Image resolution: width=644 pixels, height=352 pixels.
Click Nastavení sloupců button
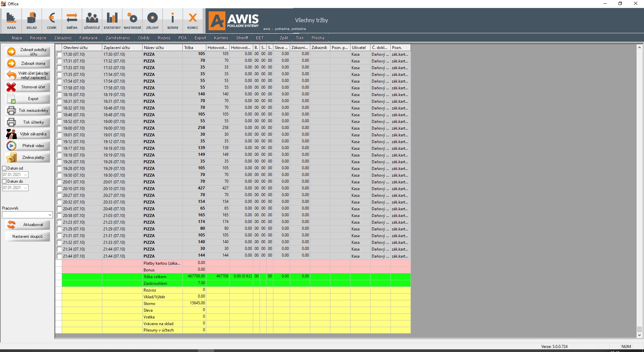(x=28, y=236)
